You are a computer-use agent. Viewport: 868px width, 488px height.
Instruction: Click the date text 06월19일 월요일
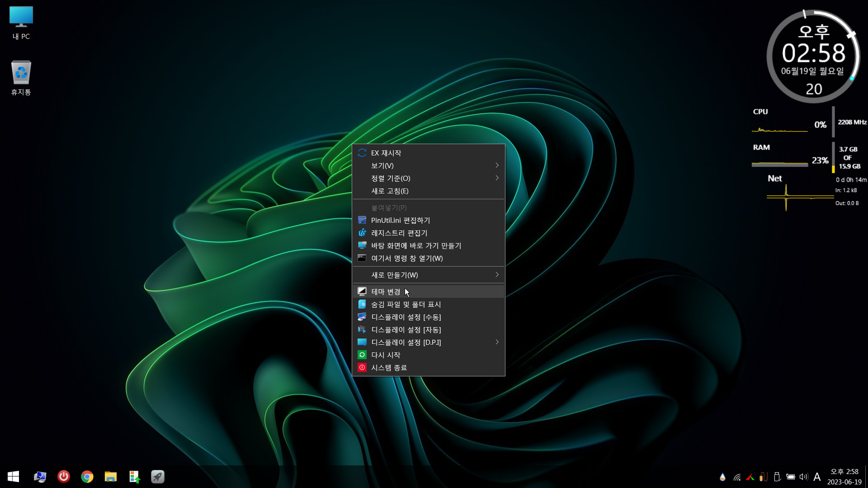(812, 71)
